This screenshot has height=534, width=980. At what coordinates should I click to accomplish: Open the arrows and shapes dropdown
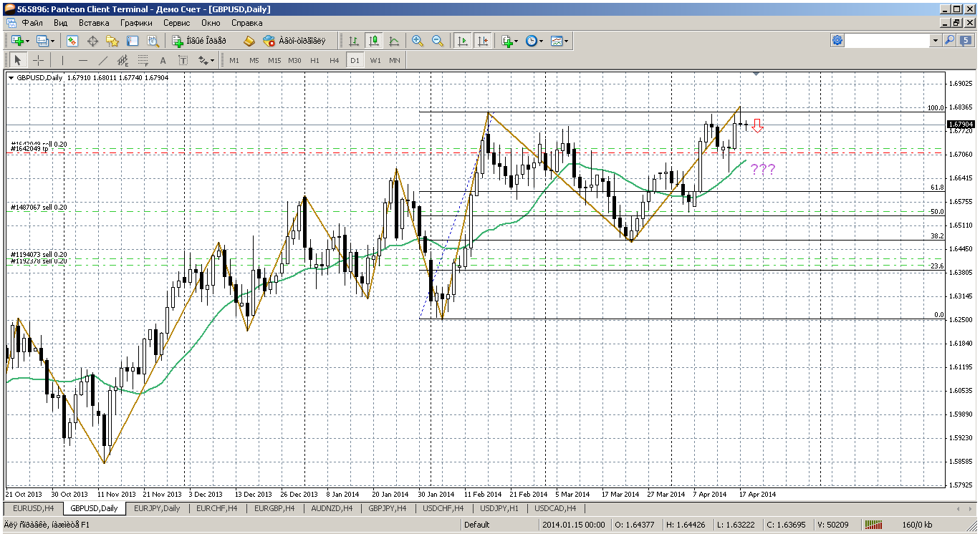[205, 60]
